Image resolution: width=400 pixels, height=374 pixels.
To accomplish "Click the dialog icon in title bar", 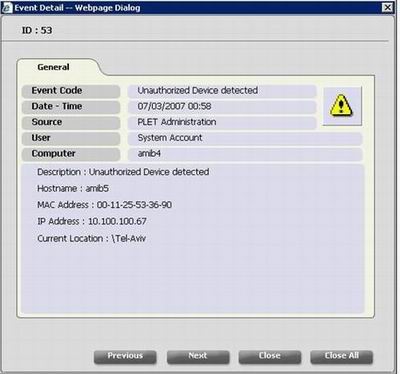I will (7, 8).
